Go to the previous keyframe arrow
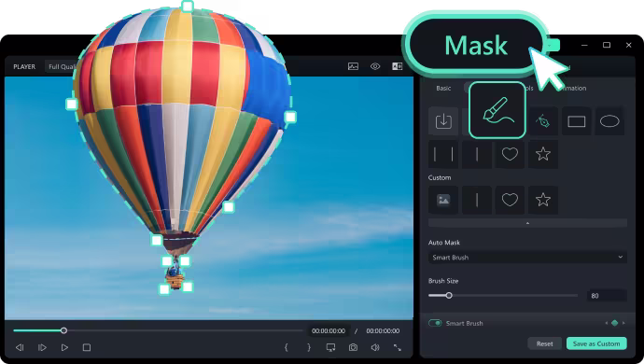The width and height of the screenshot is (644, 364). click(x=607, y=323)
